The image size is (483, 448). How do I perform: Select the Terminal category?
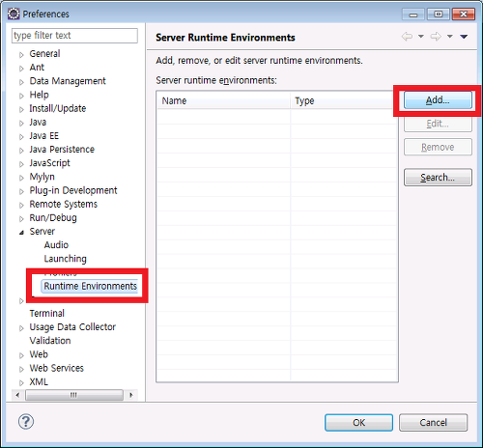point(47,314)
